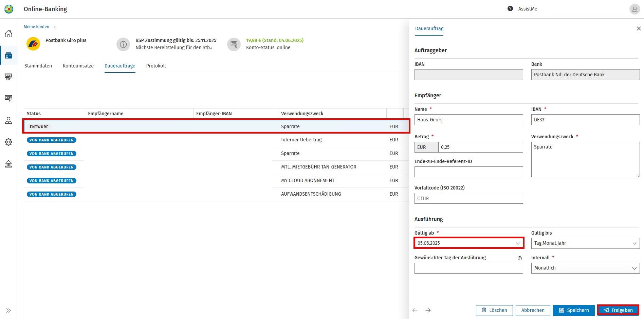Open the person icon in sidebar
The height and width of the screenshot is (319, 644).
8,120
